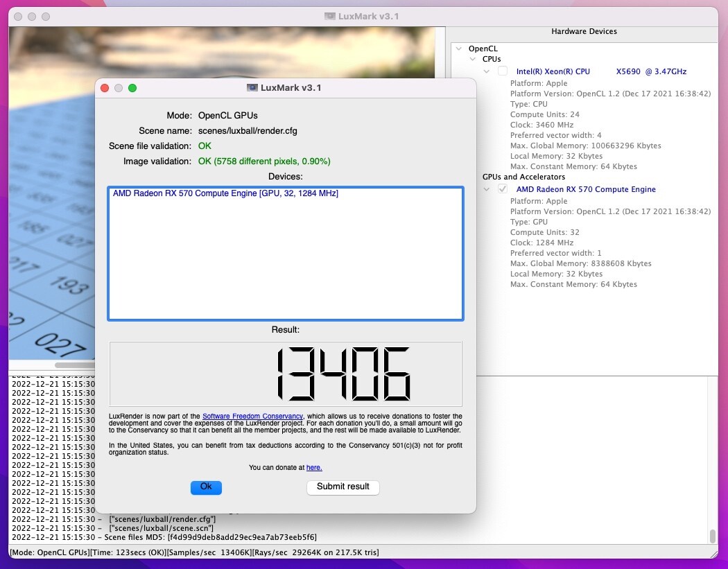Select 'Clock: 3460 MHz' row
Screen dimensions: 728x569
(541, 125)
